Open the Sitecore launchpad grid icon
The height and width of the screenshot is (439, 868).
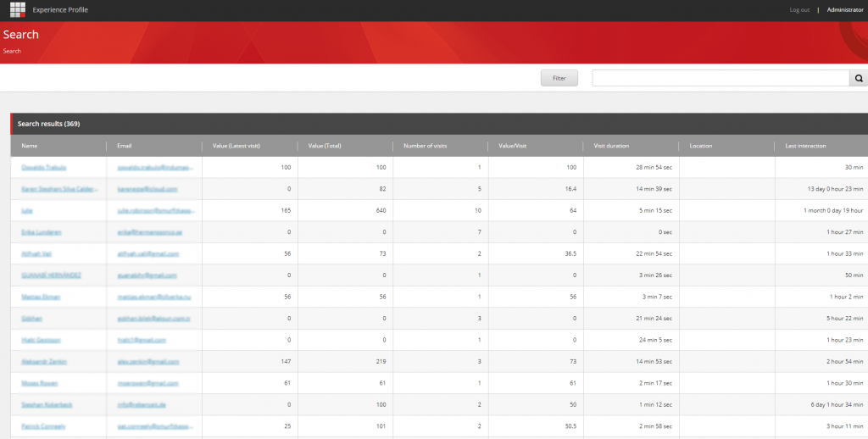click(18, 10)
